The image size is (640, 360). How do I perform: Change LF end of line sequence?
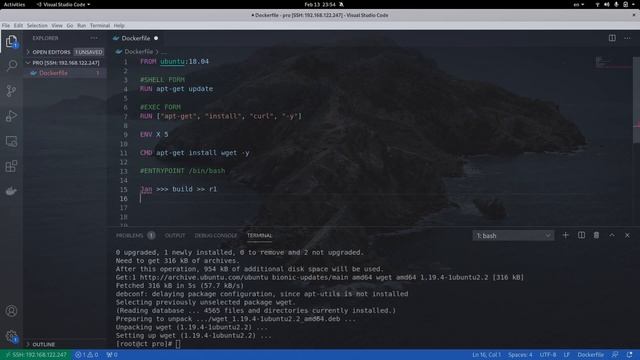[567, 355]
